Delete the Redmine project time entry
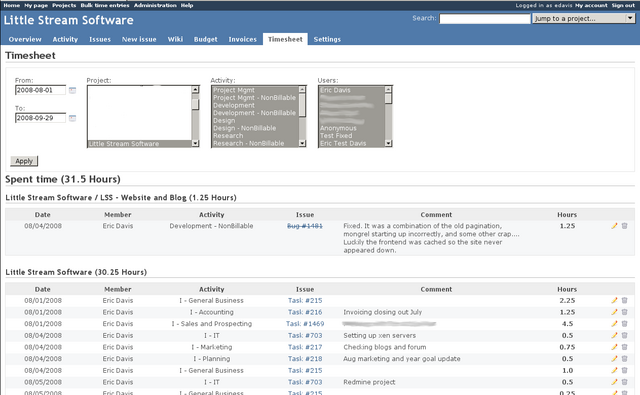The width and height of the screenshot is (640, 395). pyautogui.click(x=624, y=382)
